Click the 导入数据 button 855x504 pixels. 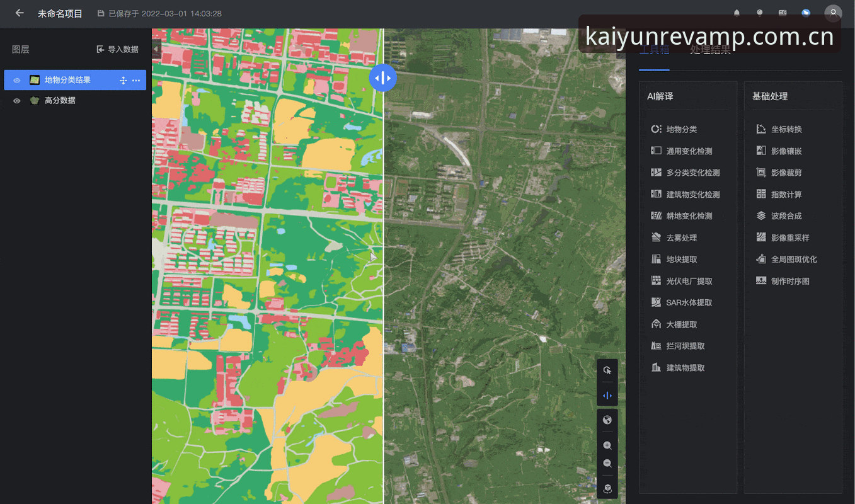click(117, 49)
